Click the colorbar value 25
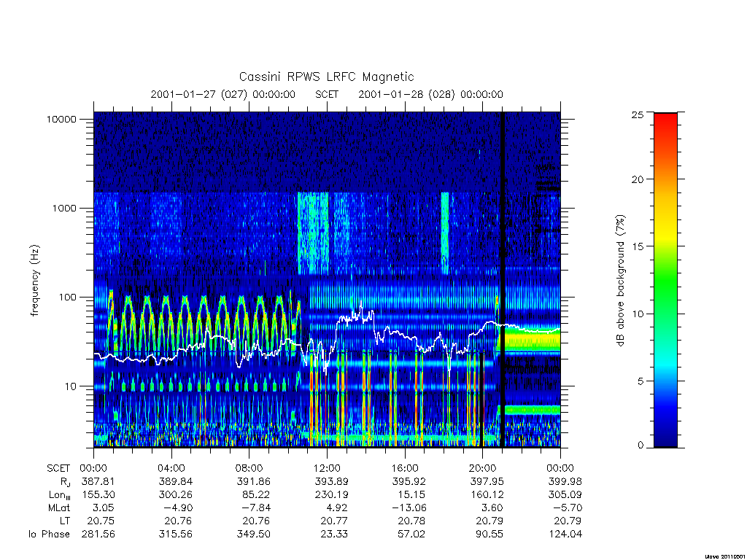This screenshot has width=747, height=560. point(638,114)
